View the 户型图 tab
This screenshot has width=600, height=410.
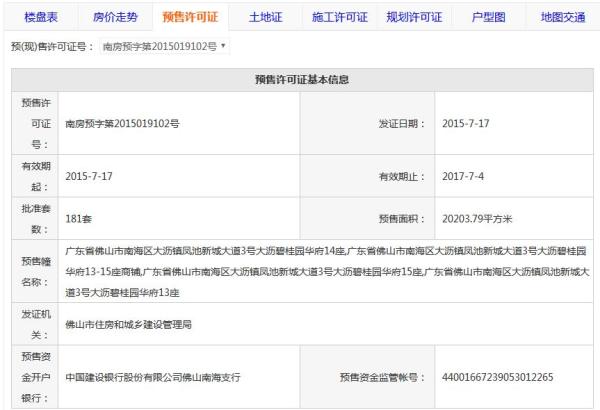click(487, 17)
